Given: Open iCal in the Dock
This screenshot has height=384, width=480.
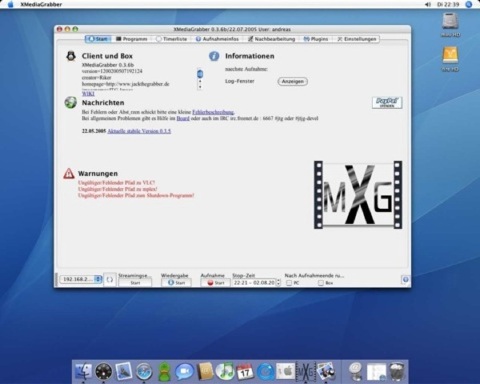Looking at the screenshot, I should [245, 372].
